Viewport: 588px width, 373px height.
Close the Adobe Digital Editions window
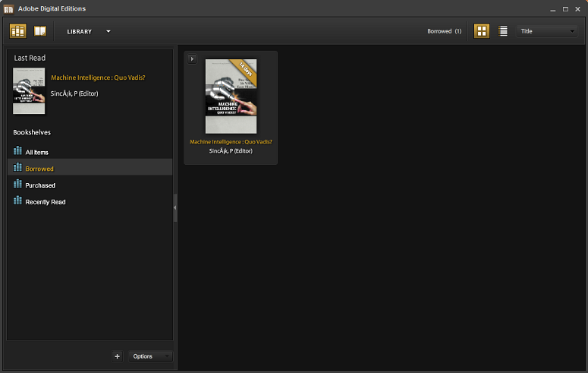(577, 9)
